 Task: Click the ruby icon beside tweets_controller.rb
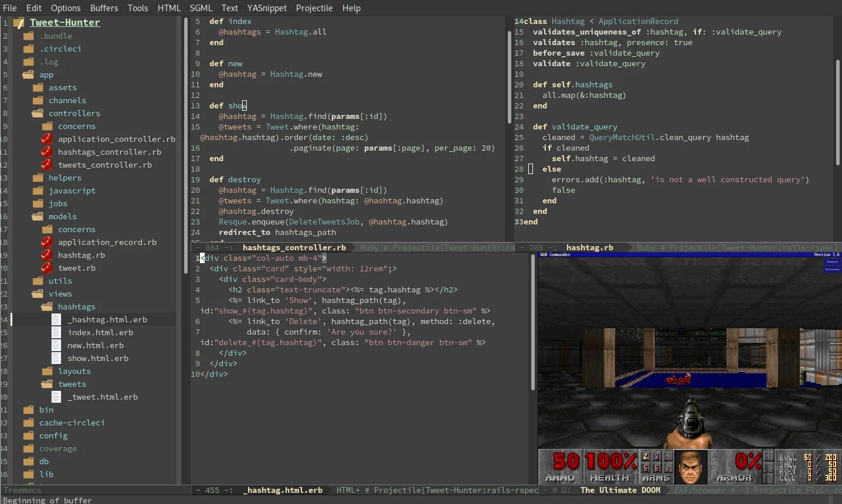pos(47,165)
